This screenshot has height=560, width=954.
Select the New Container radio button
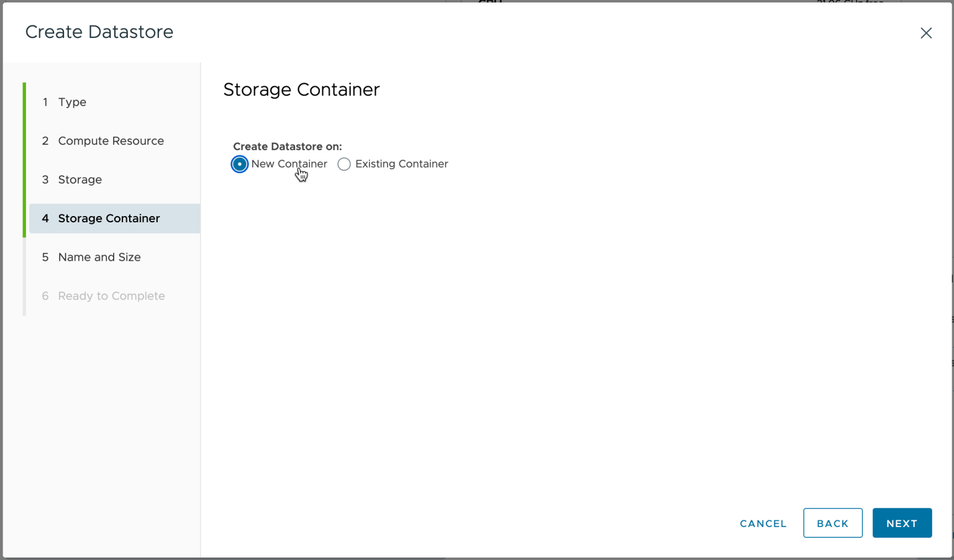tap(240, 164)
